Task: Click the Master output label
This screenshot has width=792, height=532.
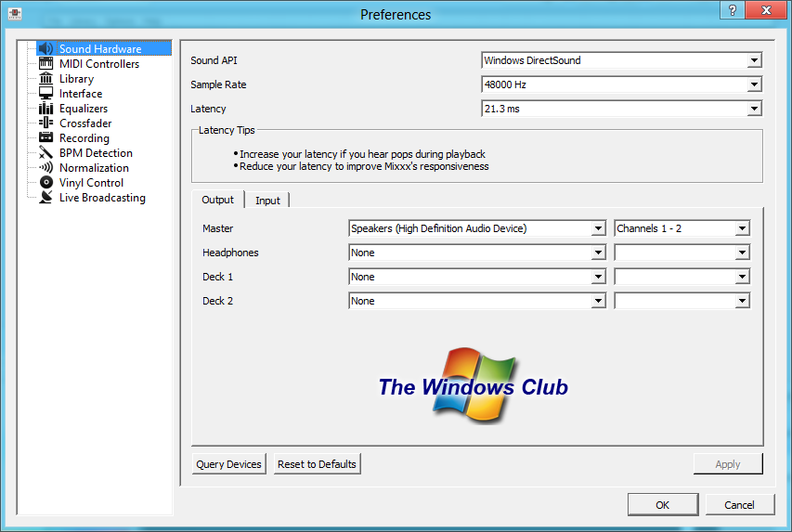Action: [x=217, y=228]
